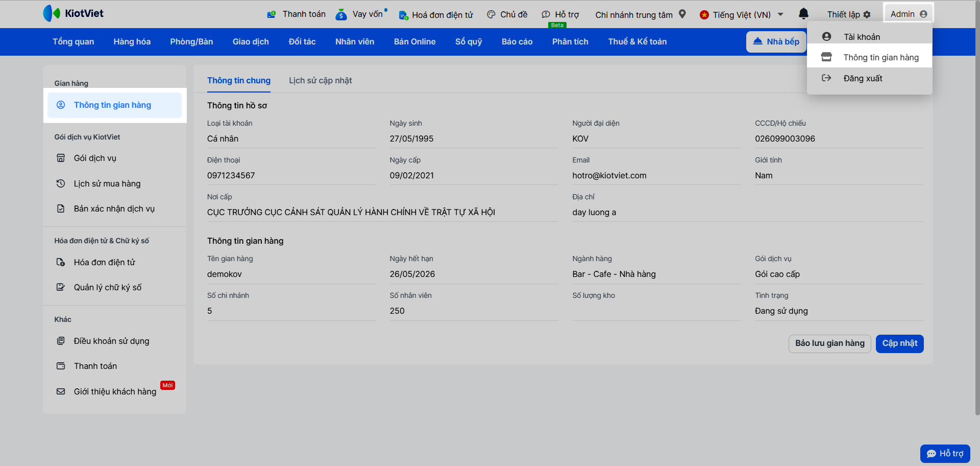Viewport: 980px width, 466px height.
Task: Open the floating Hỗ trợ chat button
Action: [945, 453]
